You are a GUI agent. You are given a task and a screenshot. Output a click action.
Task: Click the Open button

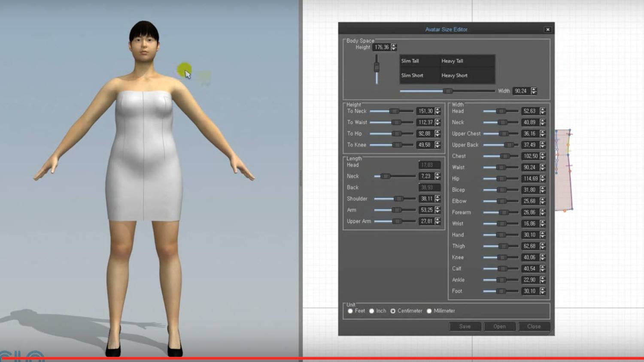[500, 326]
